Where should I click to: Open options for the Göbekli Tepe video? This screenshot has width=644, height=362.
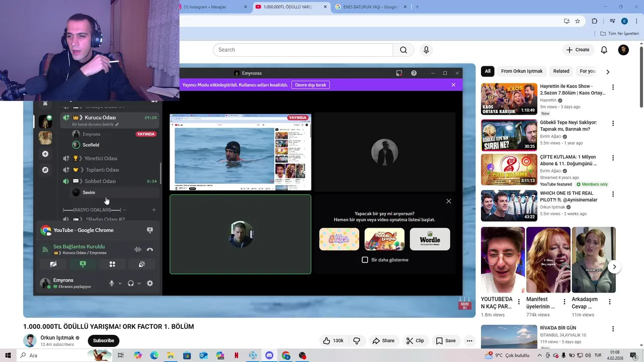click(613, 123)
